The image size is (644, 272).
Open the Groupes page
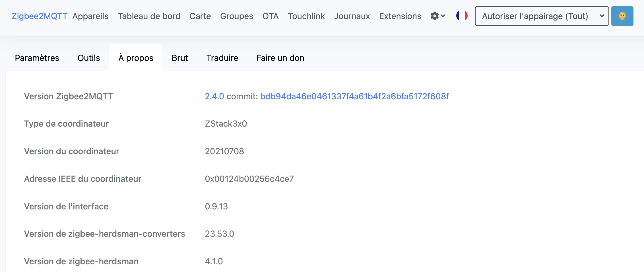[x=237, y=16]
